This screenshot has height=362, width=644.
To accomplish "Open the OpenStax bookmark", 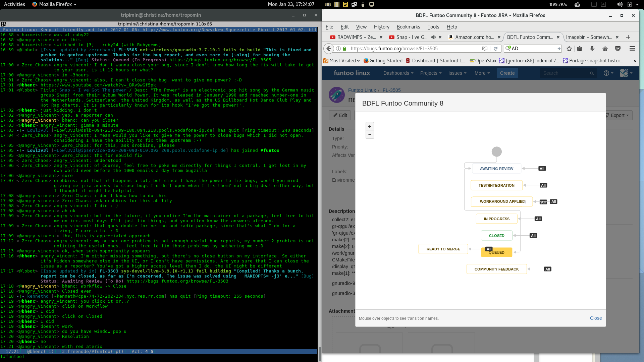I will tap(483, 61).
